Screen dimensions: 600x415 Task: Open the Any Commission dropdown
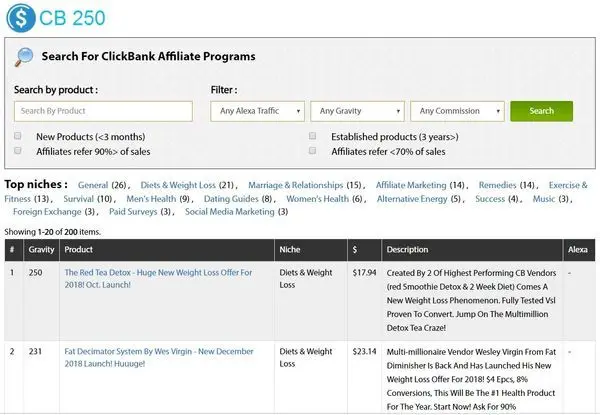click(457, 111)
